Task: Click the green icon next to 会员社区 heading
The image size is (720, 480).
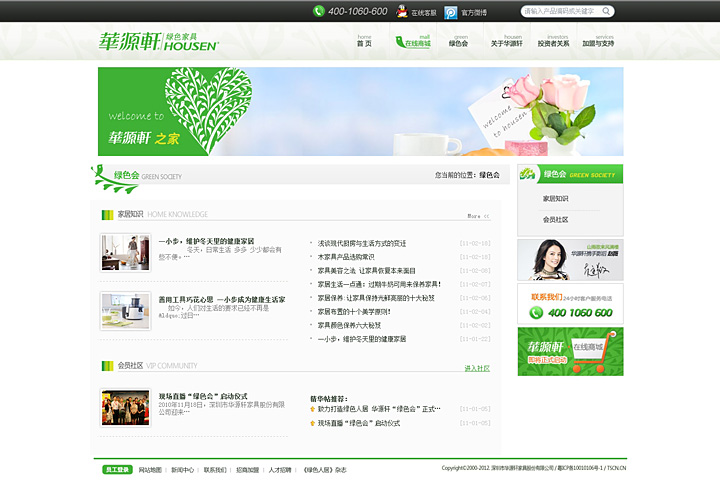Action: tap(107, 366)
